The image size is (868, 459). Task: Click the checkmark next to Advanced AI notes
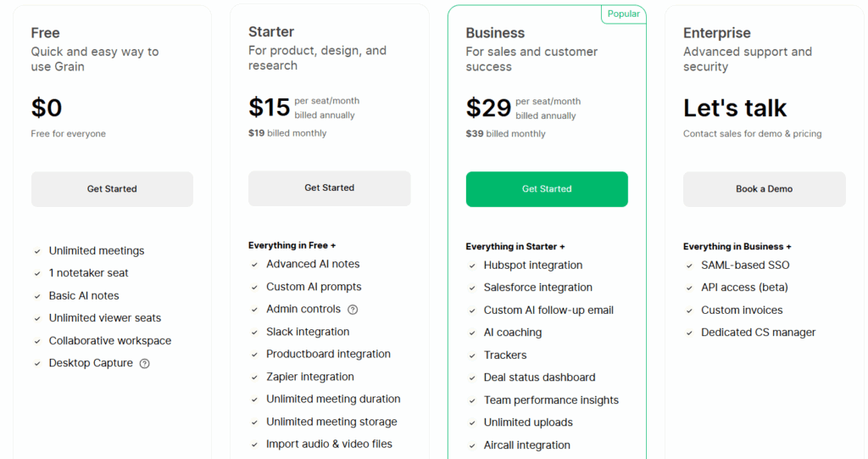coord(254,265)
